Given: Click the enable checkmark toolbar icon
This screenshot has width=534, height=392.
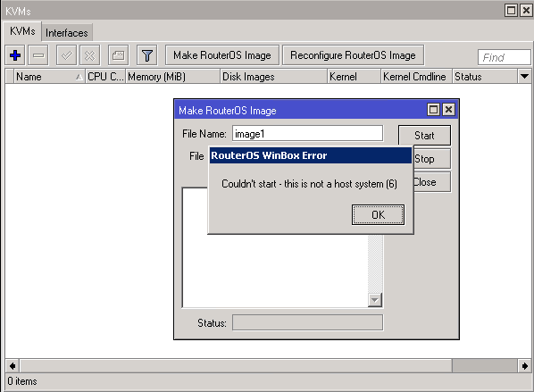Looking at the screenshot, I should point(66,55).
